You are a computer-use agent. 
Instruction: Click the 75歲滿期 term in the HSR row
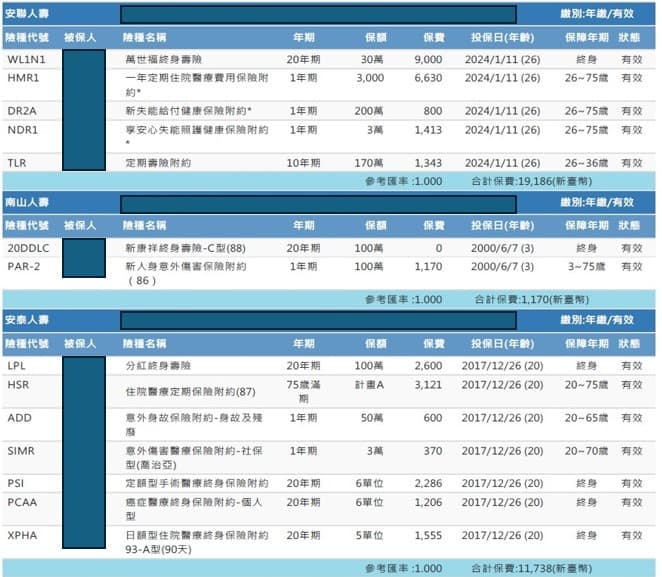304,392
